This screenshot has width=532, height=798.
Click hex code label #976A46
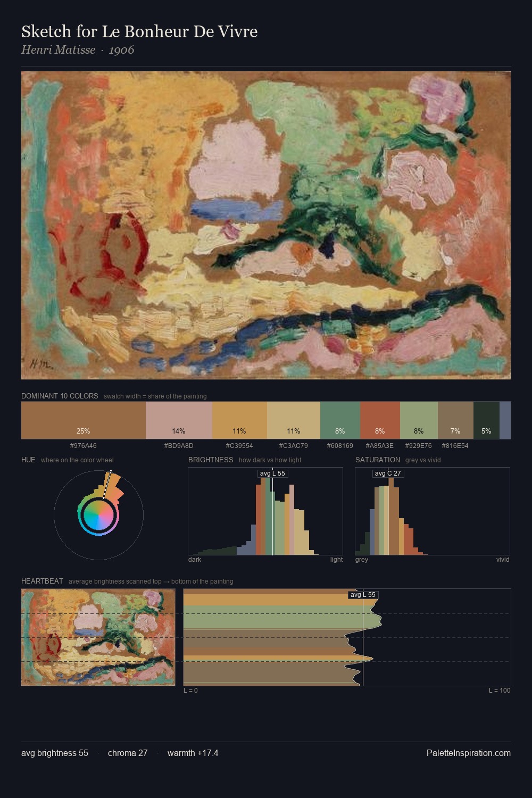(x=83, y=446)
